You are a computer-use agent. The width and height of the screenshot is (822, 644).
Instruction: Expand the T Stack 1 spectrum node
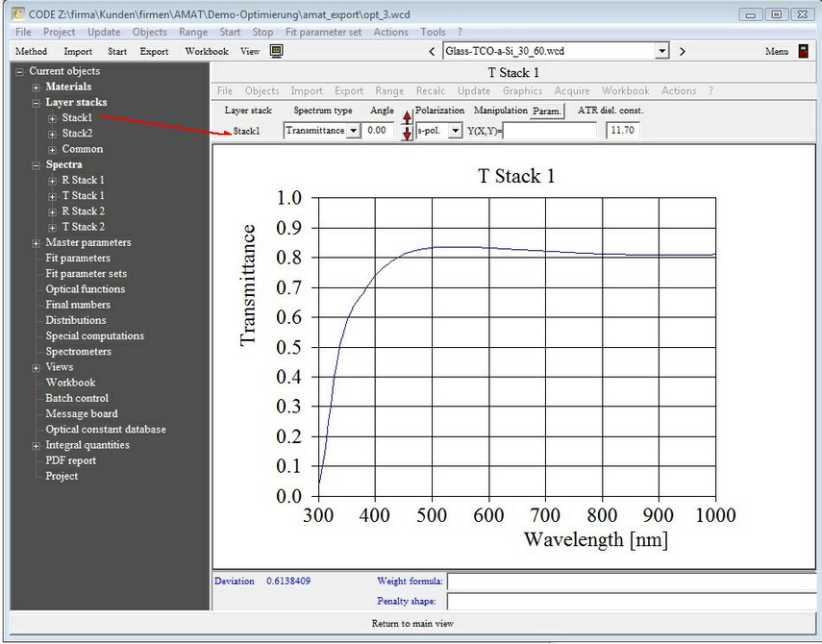click(53, 196)
